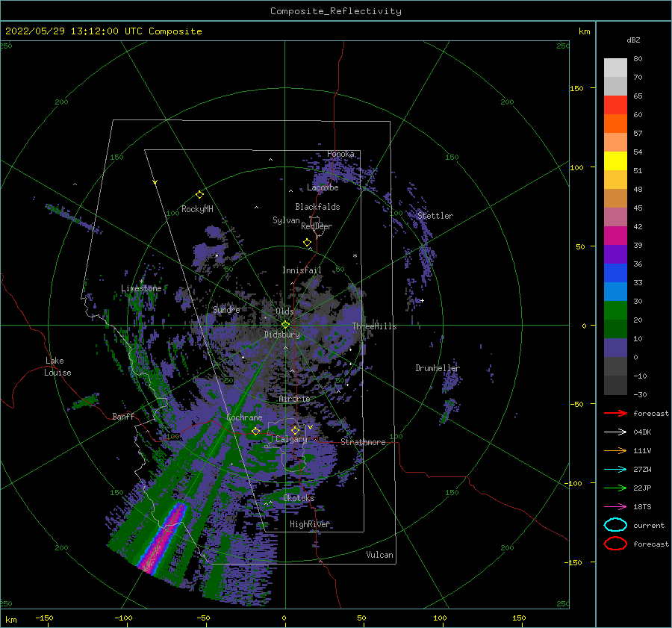Click the Innisfail label
672x628 pixels.
(x=302, y=270)
